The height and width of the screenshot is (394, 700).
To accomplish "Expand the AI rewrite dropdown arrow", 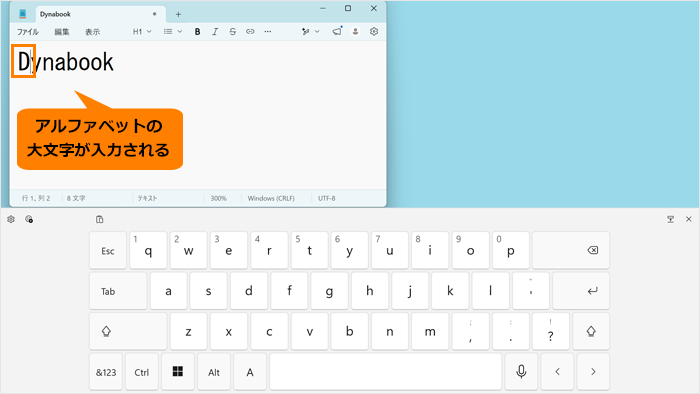I will [x=317, y=32].
